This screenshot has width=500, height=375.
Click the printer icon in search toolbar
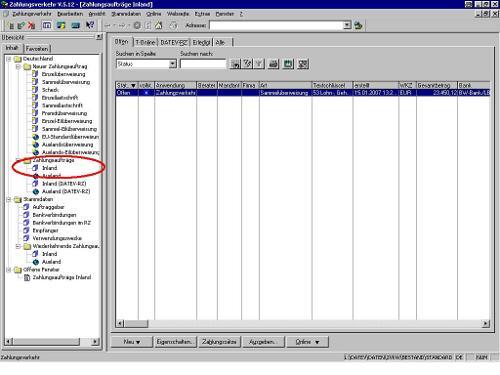(273, 64)
